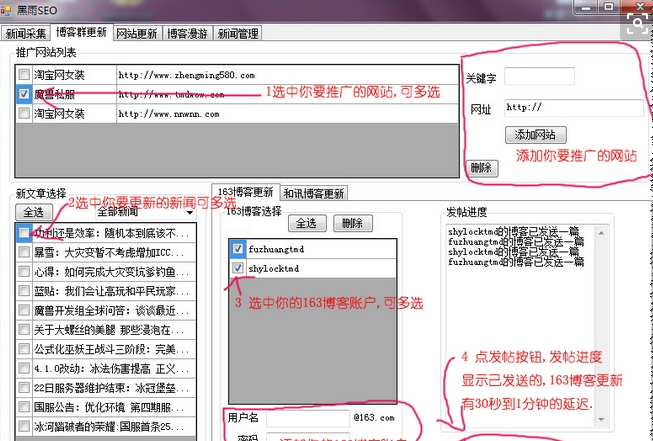Select the 163博客更新 sub-tab

click(246, 192)
